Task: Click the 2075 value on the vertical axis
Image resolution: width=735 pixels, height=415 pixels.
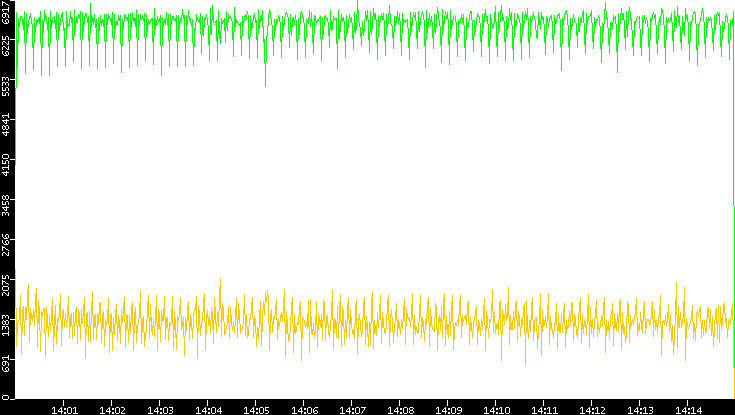Action: coord(6,284)
